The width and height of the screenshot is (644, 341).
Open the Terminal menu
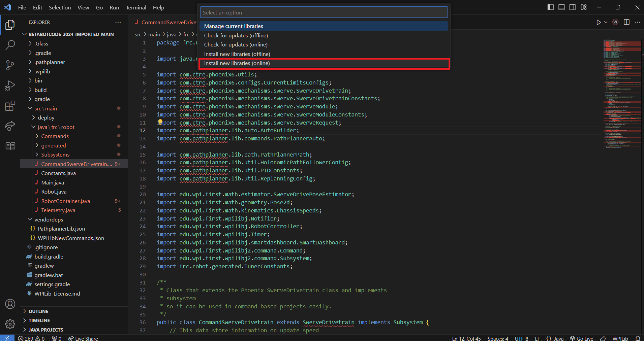tap(136, 7)
